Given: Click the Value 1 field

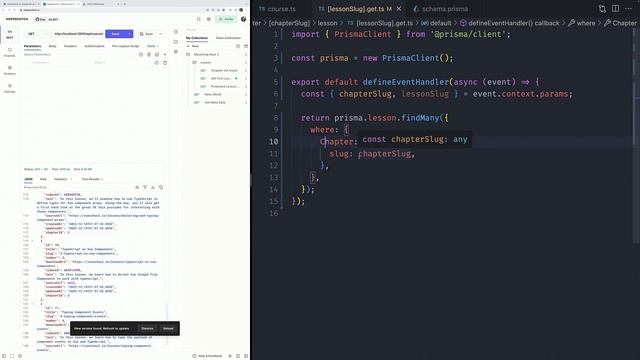Looking at the screenshot, I should point(122,63).
